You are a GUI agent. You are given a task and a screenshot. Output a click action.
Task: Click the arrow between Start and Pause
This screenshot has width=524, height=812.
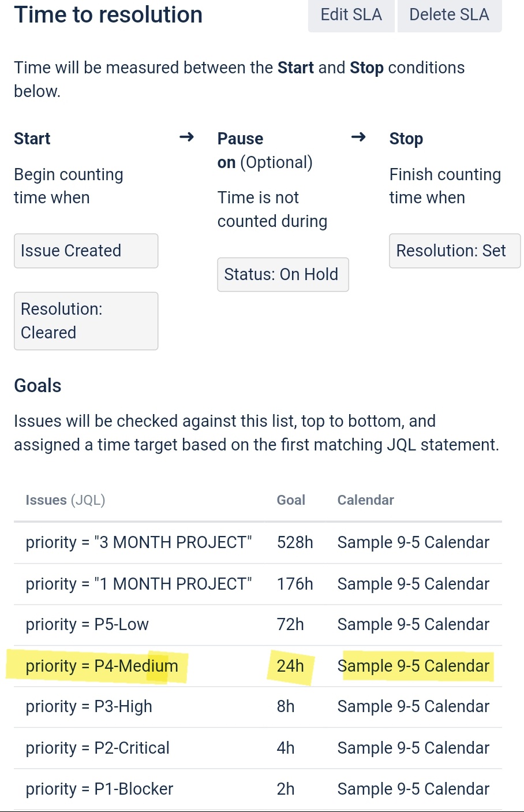point(186,137)
